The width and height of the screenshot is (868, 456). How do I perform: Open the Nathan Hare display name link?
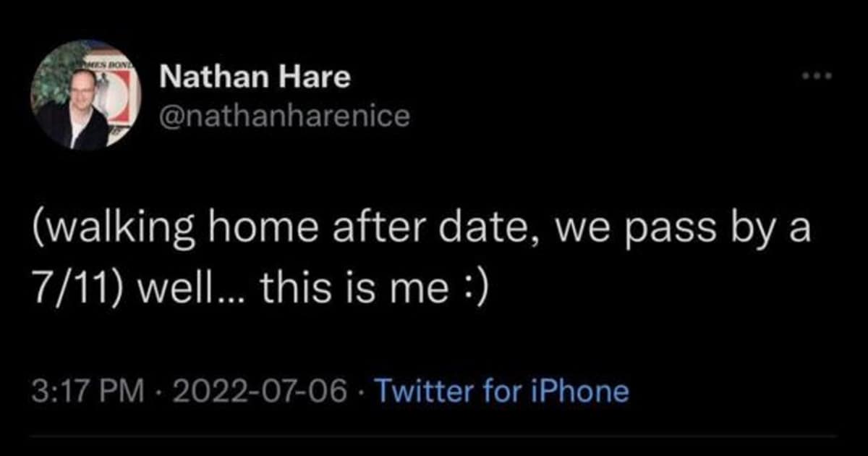tap(255, 77)
